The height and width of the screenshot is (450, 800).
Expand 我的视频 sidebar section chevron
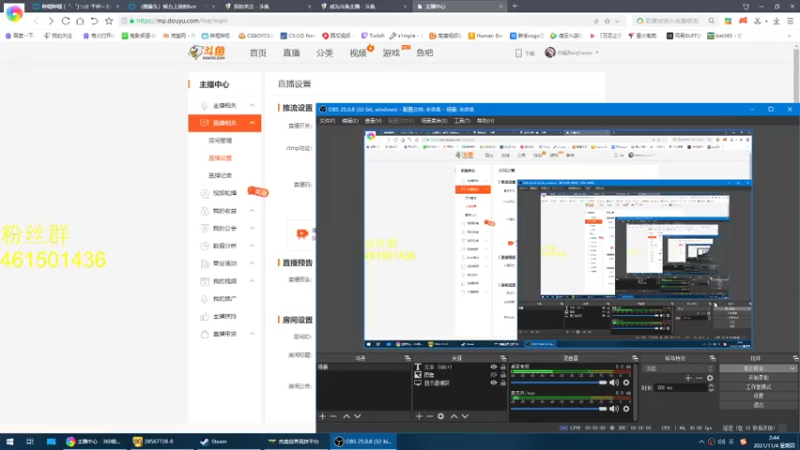click(252, 281)
